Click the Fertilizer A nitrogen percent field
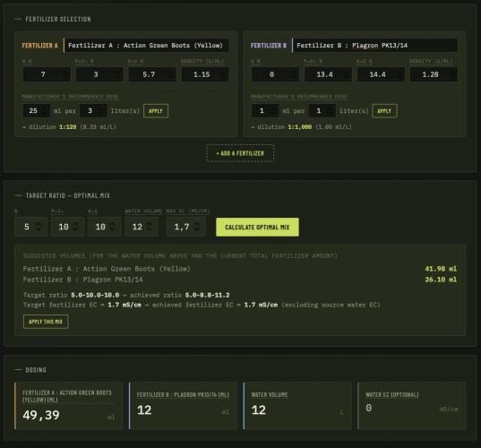The width and height of the screenshot is (481, 448). click(47, 74)
